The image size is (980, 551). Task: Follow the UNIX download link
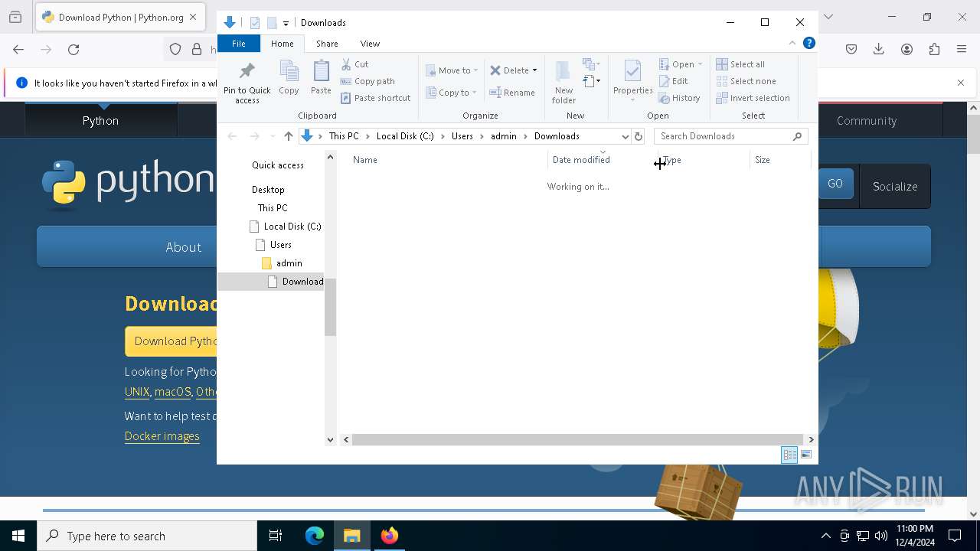pos(137,392)
